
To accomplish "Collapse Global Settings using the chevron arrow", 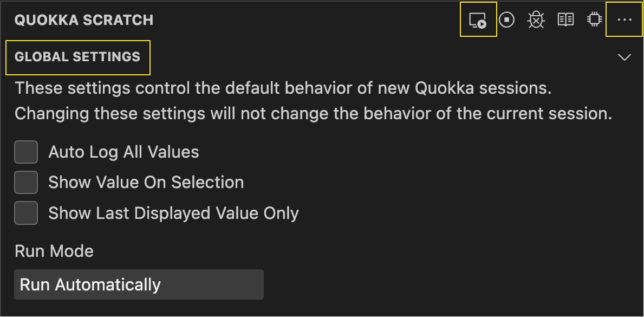I will pos(625,57).
